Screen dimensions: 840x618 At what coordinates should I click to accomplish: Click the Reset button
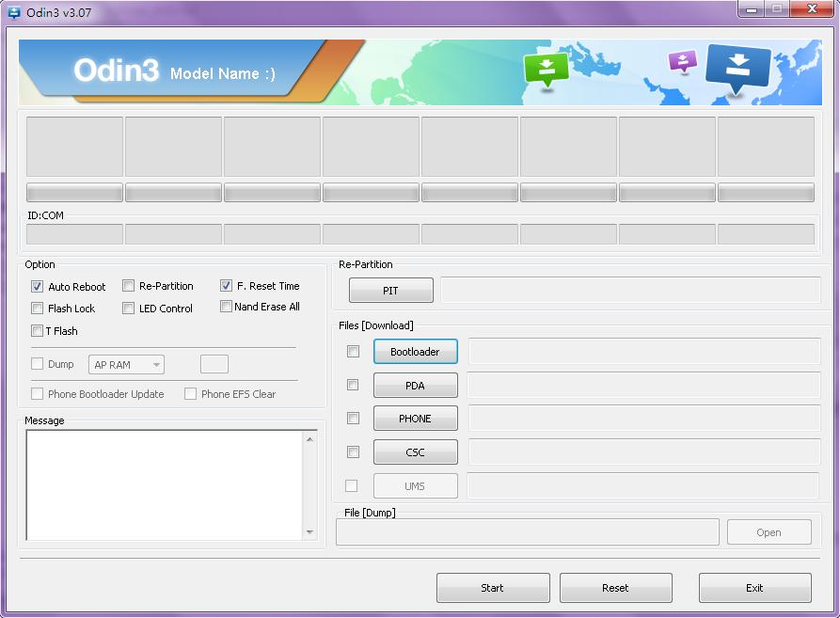615,588
